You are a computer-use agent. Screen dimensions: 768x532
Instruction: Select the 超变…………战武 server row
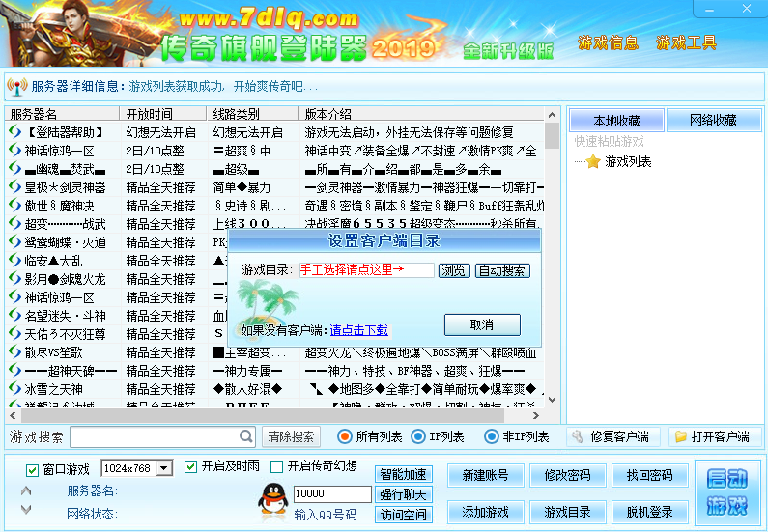click(276, 224)
